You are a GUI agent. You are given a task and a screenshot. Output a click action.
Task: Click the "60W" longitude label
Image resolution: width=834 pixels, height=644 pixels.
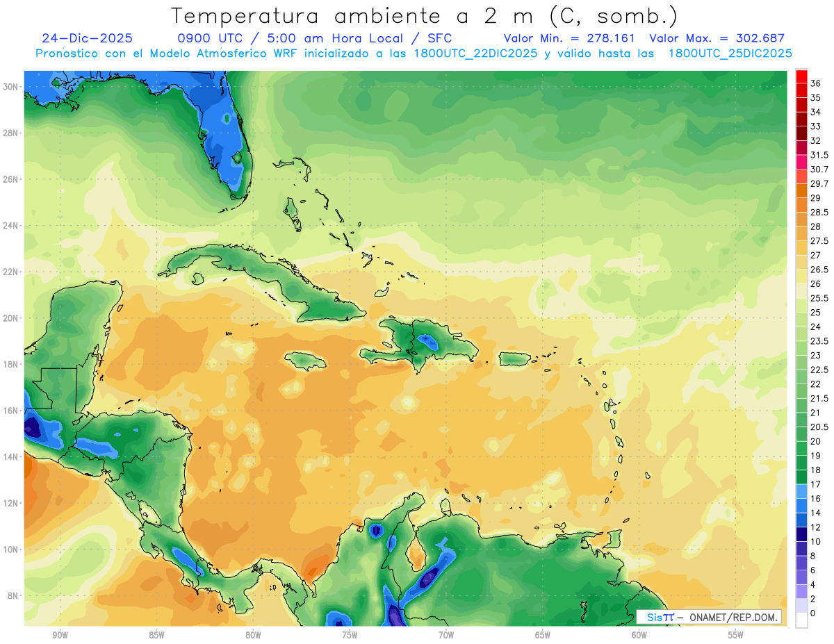(x=639, y=635)
